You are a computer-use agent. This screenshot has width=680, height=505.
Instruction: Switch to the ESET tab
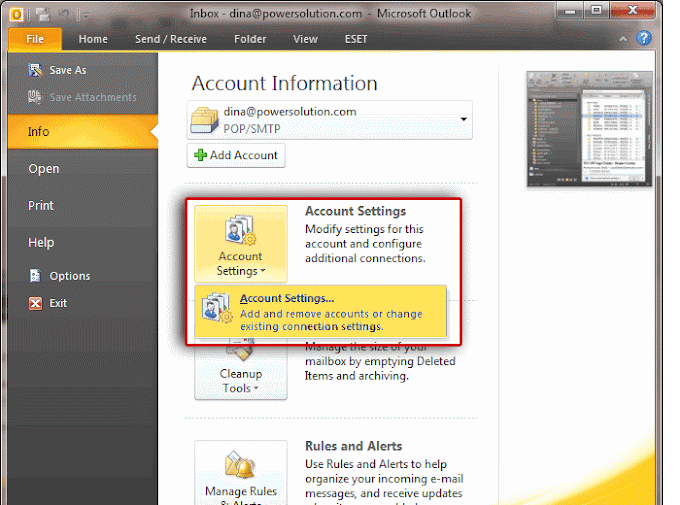(x=356, y=39)
